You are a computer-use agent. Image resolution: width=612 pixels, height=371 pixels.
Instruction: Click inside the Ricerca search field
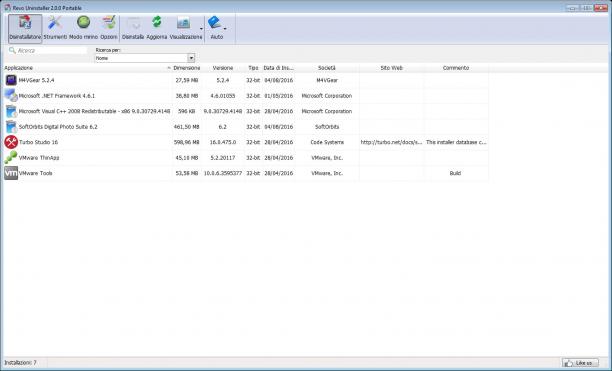point(48,50)
